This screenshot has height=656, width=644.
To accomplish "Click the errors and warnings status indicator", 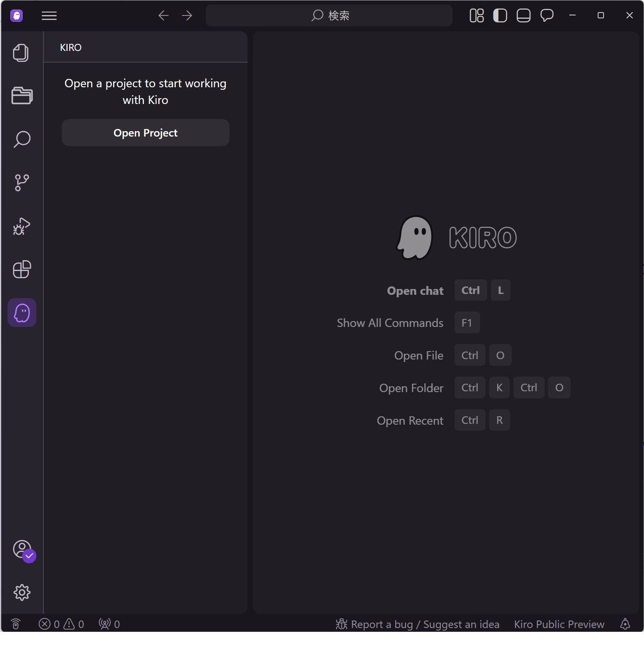I will [x=61, y=624].
